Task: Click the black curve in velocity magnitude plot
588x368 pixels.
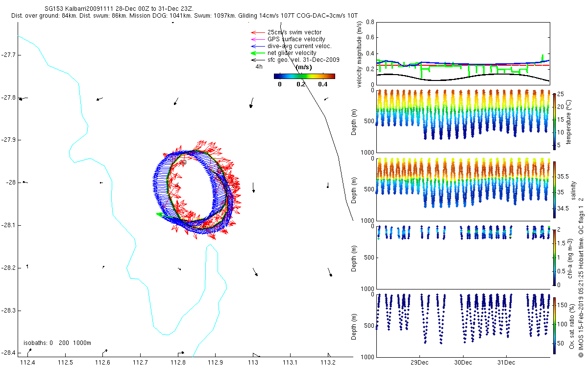Action: 463,78
